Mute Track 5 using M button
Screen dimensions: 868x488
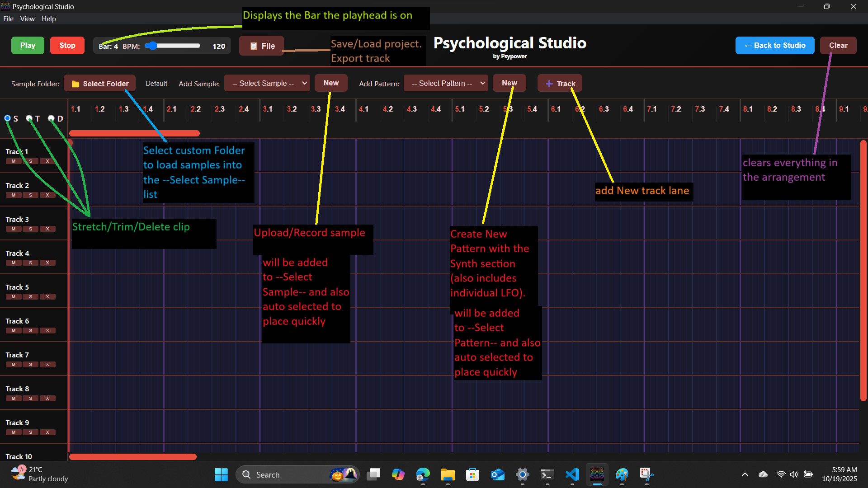point(14,297)
